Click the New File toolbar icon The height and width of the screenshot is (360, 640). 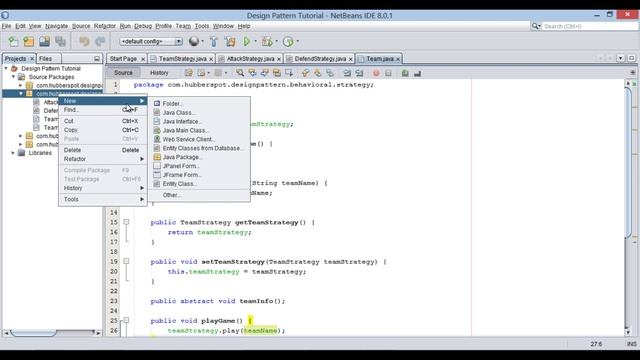click(13, 41)
